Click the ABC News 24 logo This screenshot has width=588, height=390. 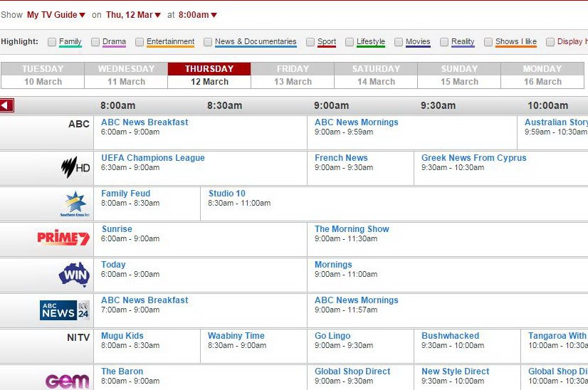[x=64, y=310]
